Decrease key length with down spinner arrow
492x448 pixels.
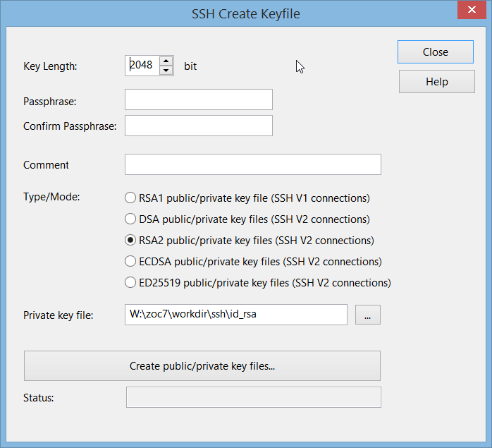(x=166, y=70)
